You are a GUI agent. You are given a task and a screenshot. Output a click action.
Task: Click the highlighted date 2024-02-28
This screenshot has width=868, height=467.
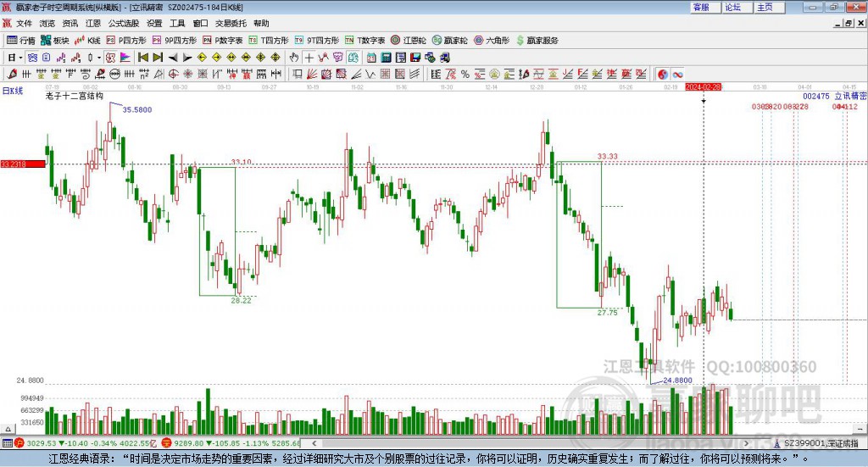[703, 86]
